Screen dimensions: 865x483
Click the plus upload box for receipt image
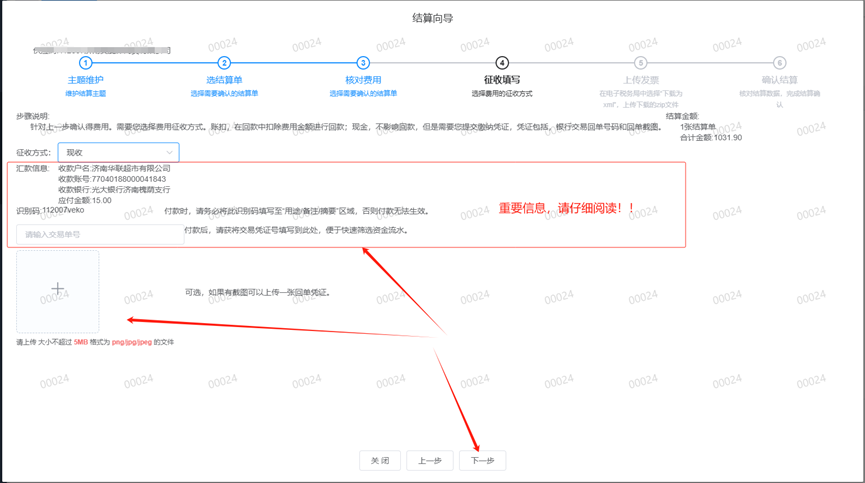(58, 292)
